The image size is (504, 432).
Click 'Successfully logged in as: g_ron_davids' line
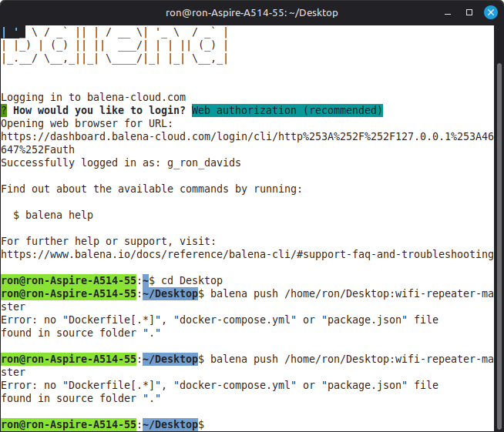pos(120,162)
